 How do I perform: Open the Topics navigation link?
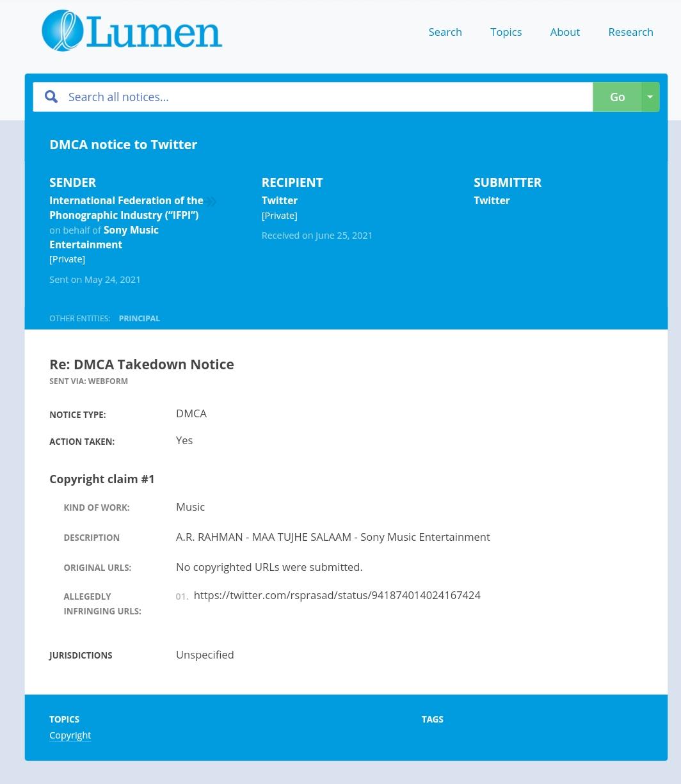506,32
